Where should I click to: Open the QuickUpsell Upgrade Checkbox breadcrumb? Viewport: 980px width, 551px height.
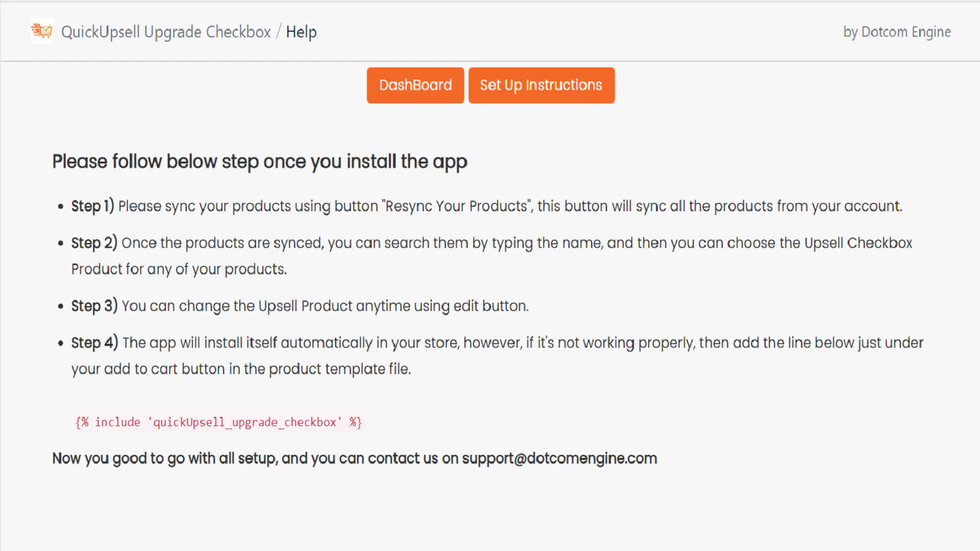tap(165, 32)
